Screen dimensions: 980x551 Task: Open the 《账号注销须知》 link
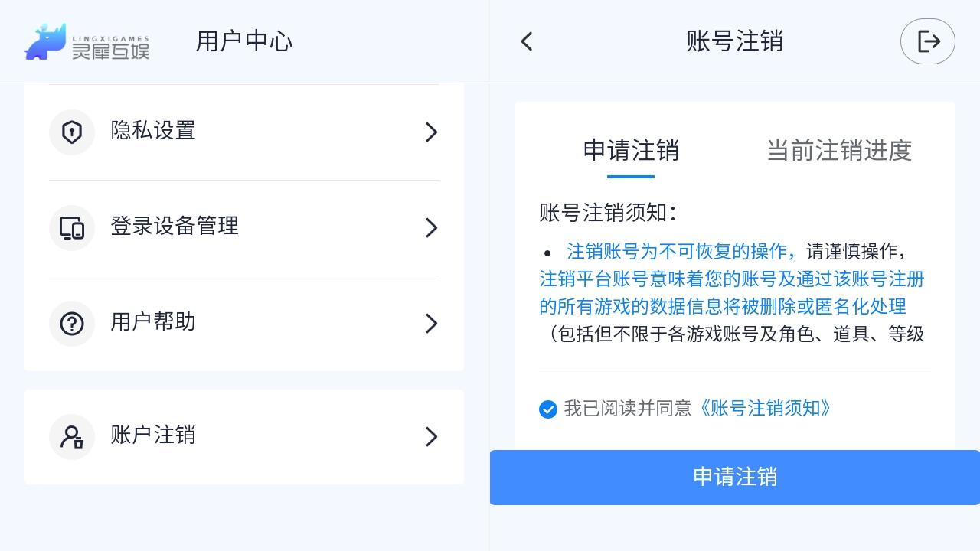tap(766, 409)
